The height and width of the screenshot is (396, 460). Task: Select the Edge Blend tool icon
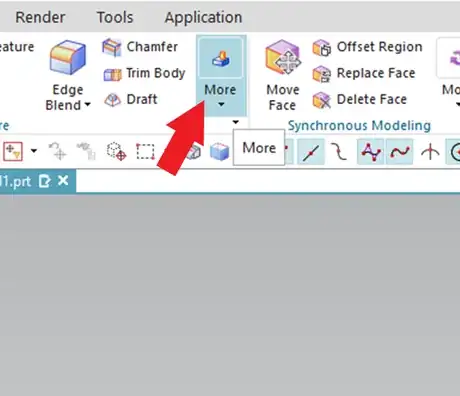(68, 57)
